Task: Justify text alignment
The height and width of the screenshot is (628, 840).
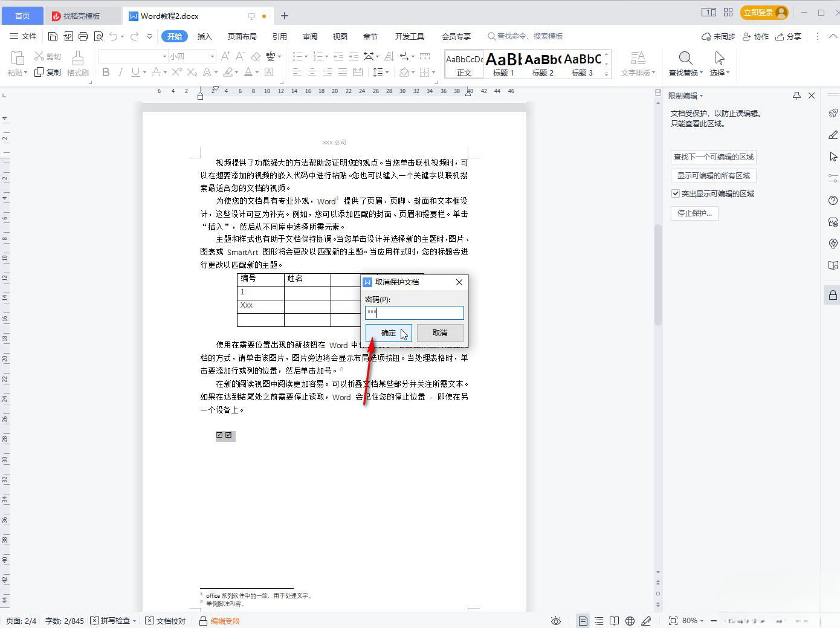Action: coord(343,72)
